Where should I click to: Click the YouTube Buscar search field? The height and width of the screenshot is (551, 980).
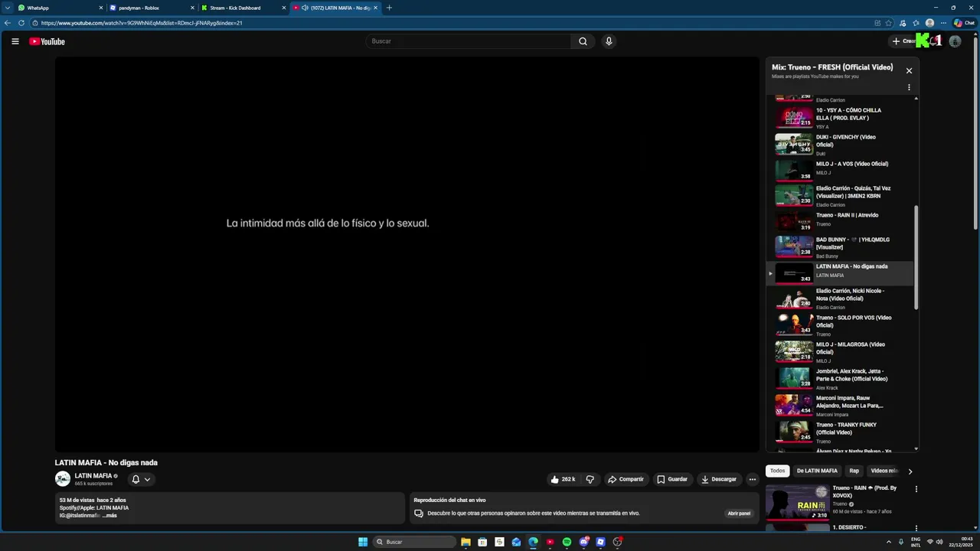click(x=469, y=41)
